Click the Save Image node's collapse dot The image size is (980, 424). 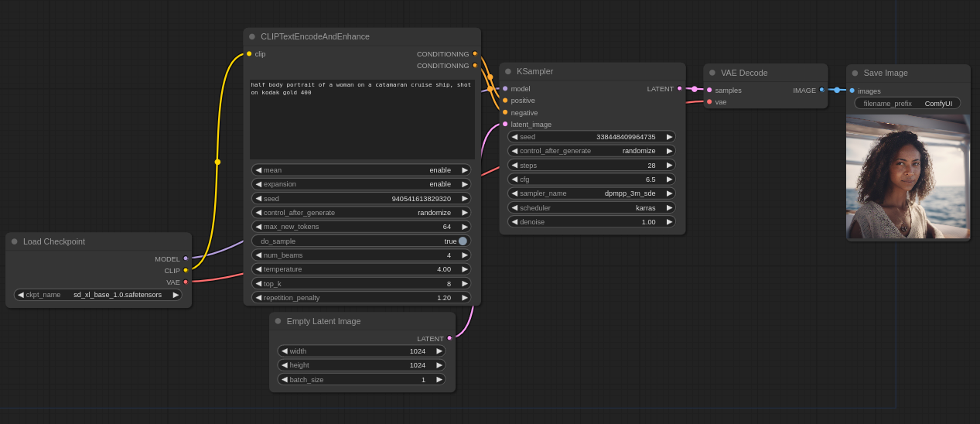pyautogui.click(x=855, y=73)
